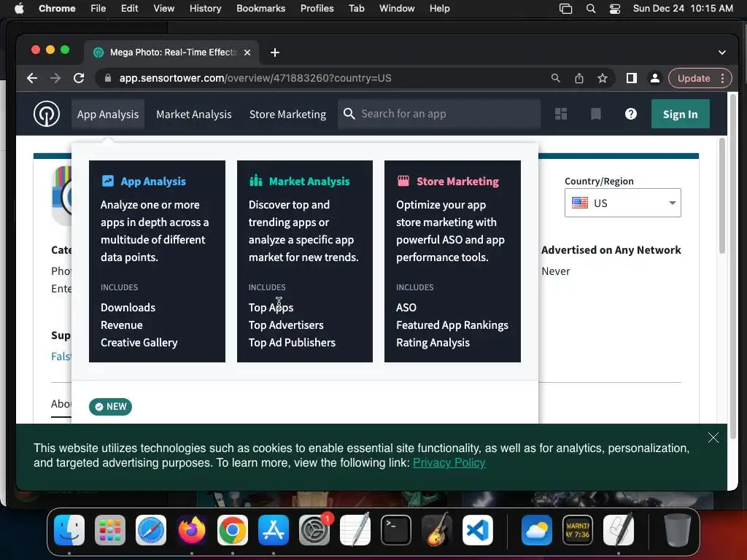Click the Privacy Policy link
The width and height of the screenshot is (747, 560).
(449, 463)
